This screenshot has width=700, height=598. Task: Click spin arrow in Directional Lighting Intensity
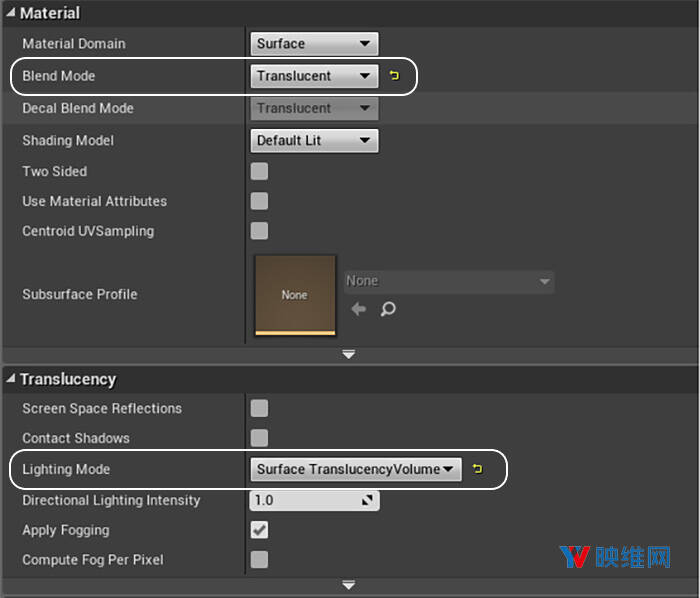[x=367, y=500]
